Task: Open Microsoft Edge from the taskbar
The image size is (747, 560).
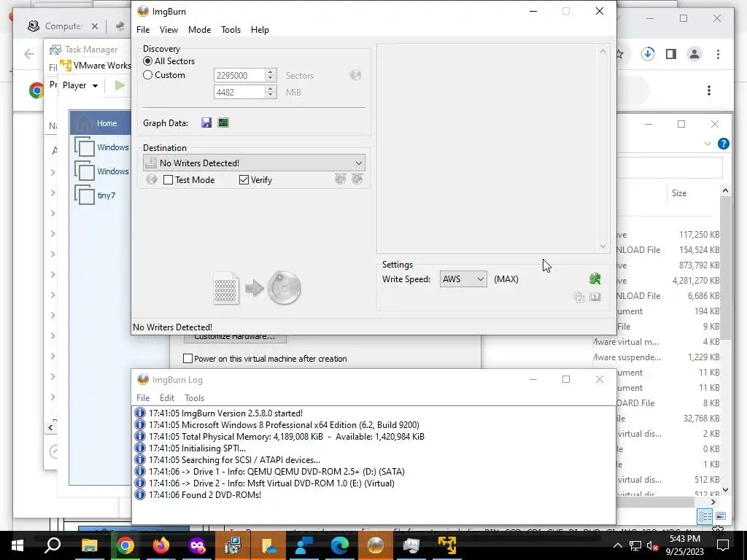Action: point(340,545)
